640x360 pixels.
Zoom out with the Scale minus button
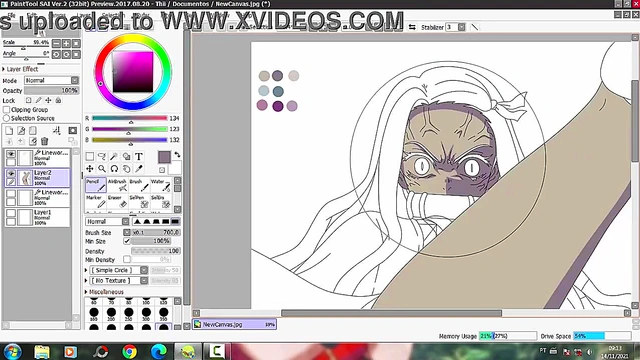pos(56,43)
